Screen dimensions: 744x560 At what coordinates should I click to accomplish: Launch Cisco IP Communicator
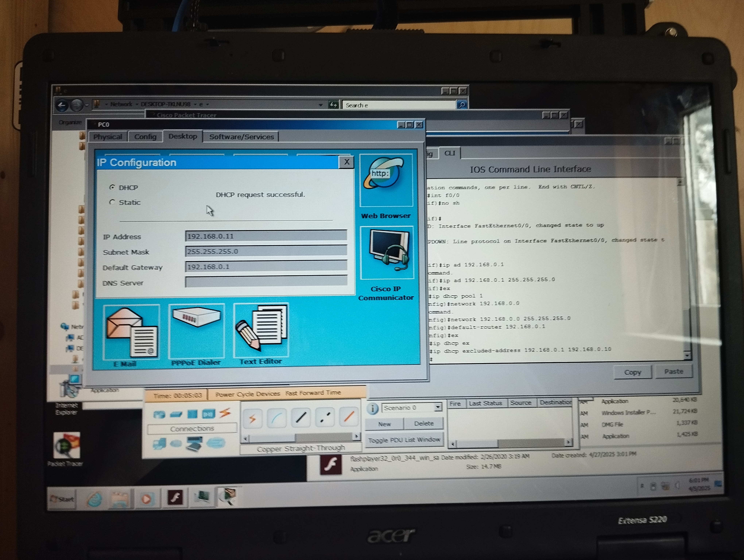tap(386, 253)
